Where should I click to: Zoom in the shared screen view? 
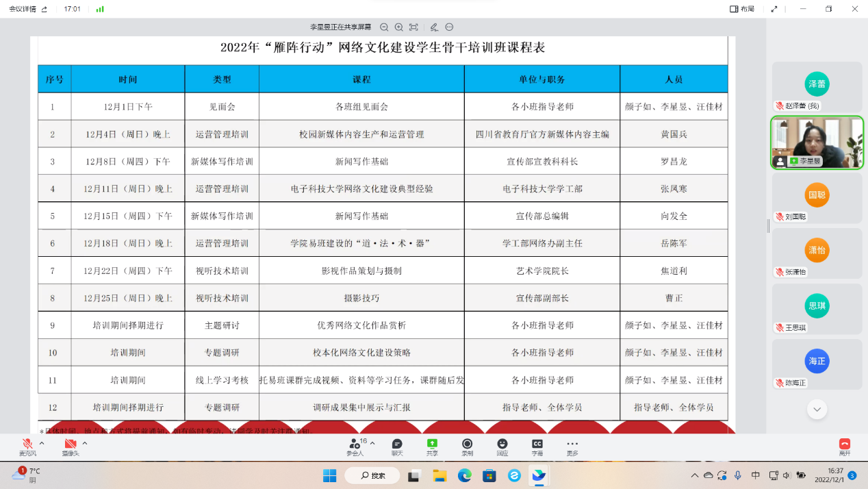tap(399, 27)
